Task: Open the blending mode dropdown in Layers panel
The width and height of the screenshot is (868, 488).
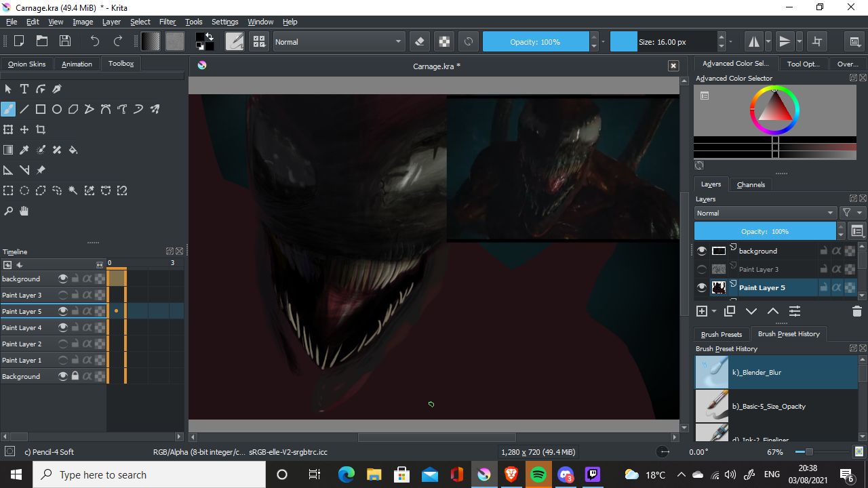Action: tap(765, 212)
